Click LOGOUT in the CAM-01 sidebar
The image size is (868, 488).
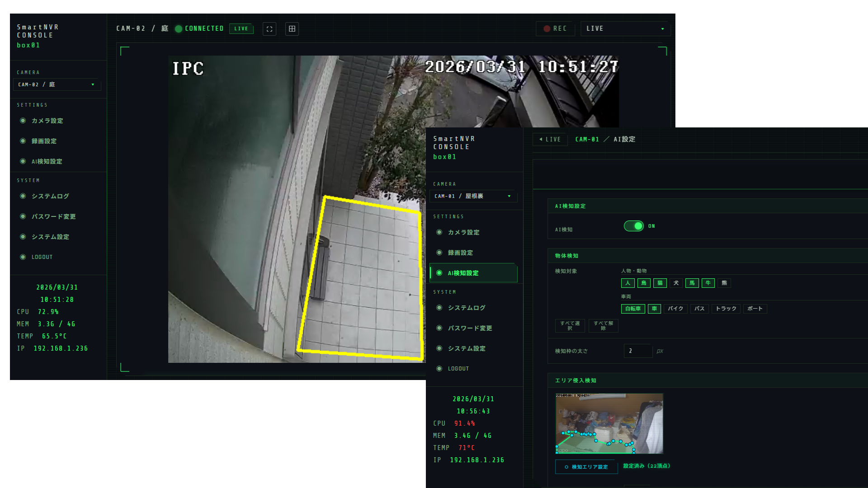pos(458,369)
